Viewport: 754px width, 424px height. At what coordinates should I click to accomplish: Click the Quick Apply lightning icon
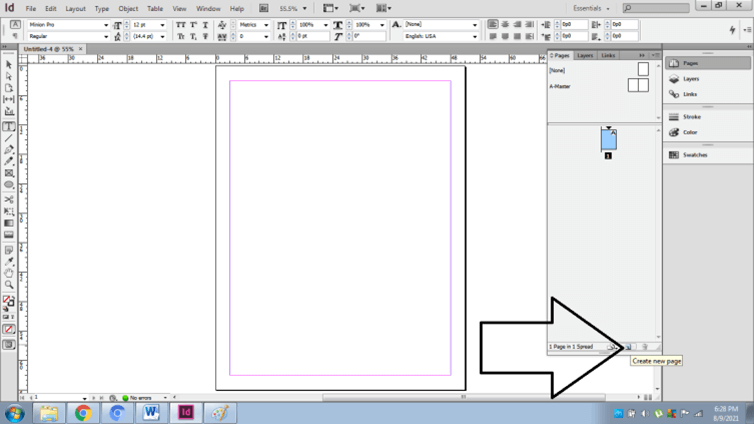click(x=732, y=30)
